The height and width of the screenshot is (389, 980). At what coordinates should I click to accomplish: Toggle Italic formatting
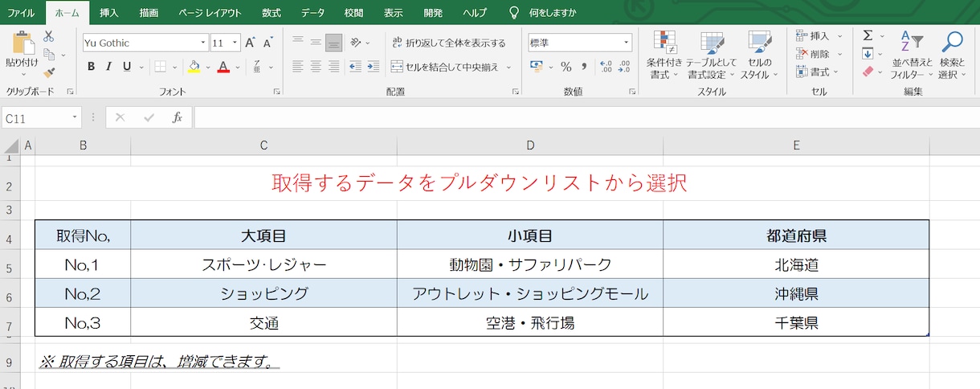tap(108, 67)
